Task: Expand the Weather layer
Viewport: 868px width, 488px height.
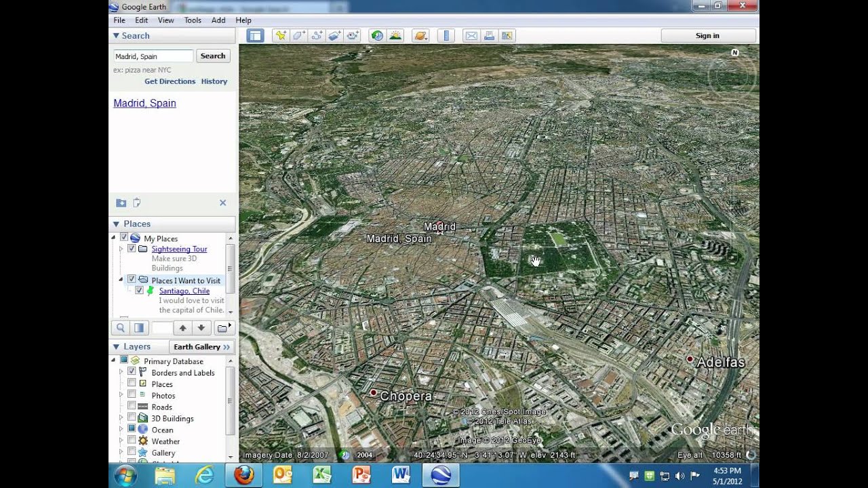Action: 121,441
